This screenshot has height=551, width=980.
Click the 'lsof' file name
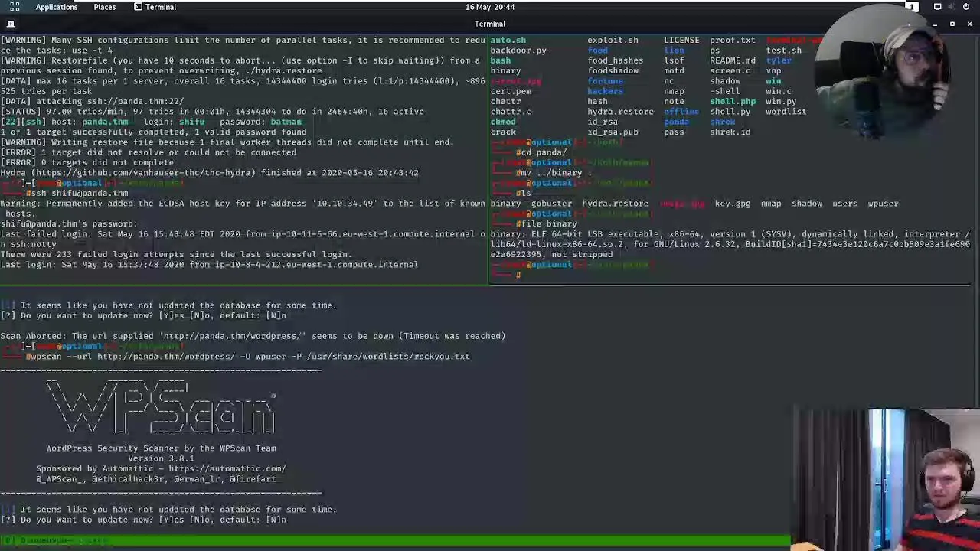pyautogui.click(x=674, y=60)
